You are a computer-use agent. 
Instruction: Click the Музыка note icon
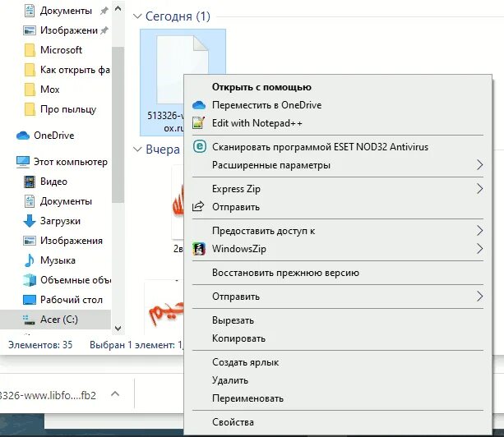tap(30, 260)
